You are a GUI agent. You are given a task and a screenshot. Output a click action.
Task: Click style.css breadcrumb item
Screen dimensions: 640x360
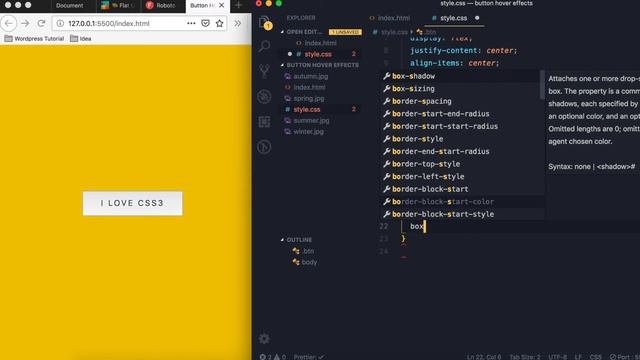(390, 32)
